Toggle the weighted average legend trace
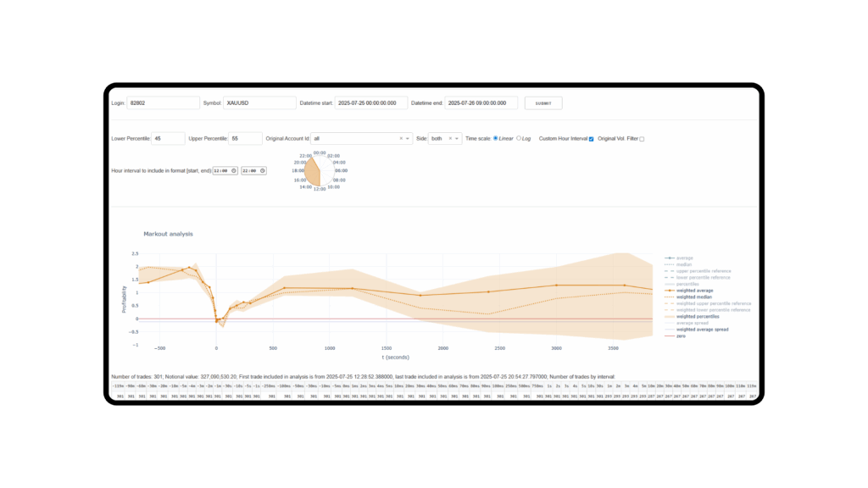The height and width of the screenshot is (488, 868). (694, 290)
